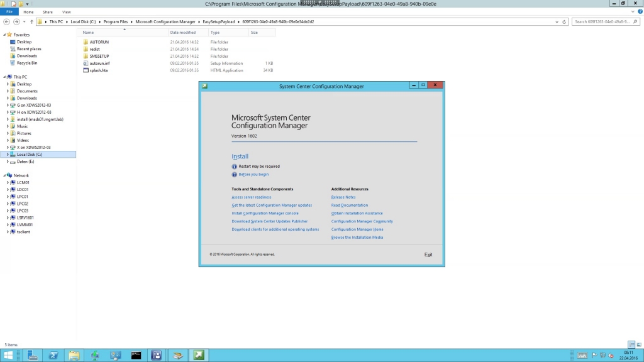Collapse the Network tree section
The width and height of the screenshot is (644, 362).
pos(4,176)
